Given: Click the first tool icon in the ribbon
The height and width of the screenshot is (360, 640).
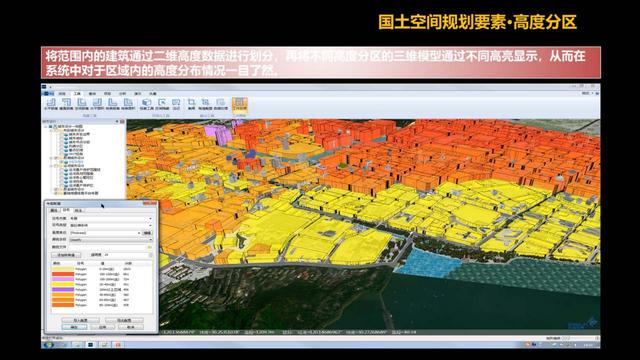Looking at the screenshot, I should (51, 104).
